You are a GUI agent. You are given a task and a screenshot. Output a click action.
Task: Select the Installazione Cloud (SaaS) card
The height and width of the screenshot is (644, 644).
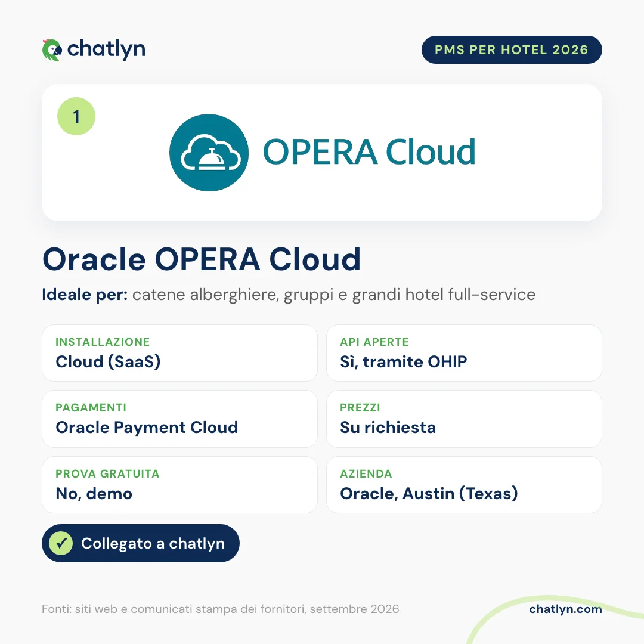[x=180, y=353]
